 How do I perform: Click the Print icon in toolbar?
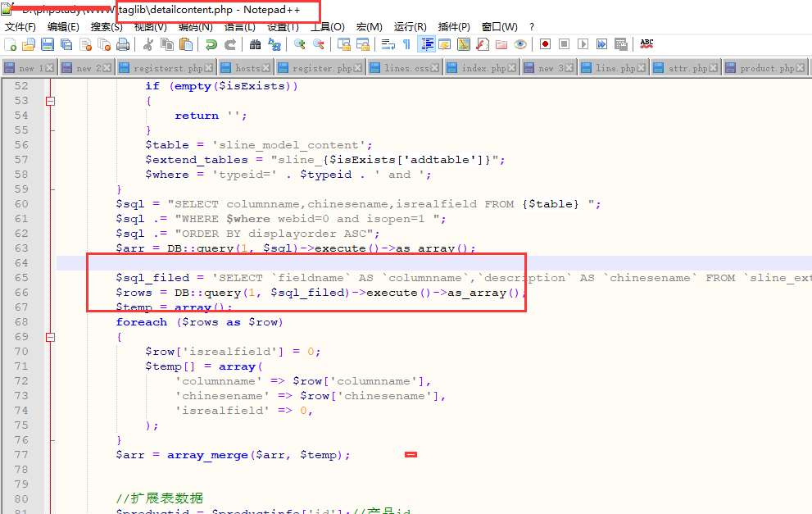click(123, 44)
